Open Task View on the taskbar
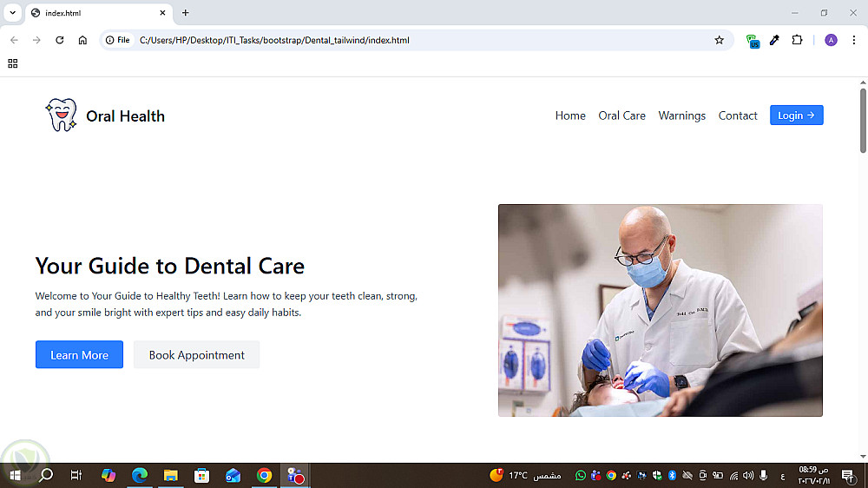The height and width of the screenshot is (488, 868). tap(76, 475)
